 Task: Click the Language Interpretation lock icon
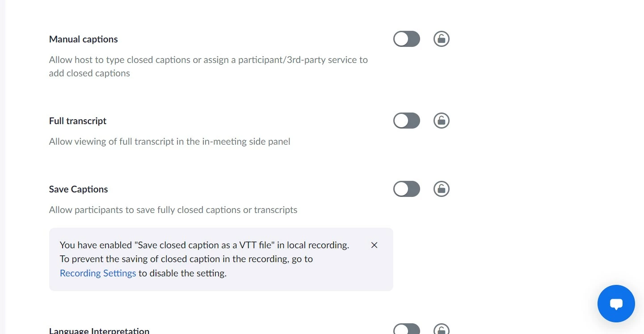(x=442, y=329)
